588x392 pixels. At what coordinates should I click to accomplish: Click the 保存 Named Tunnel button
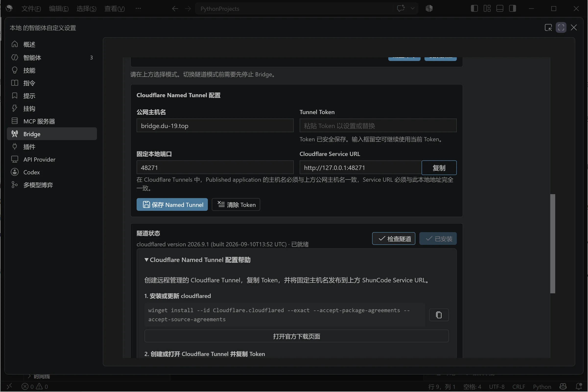coord(172,204)
